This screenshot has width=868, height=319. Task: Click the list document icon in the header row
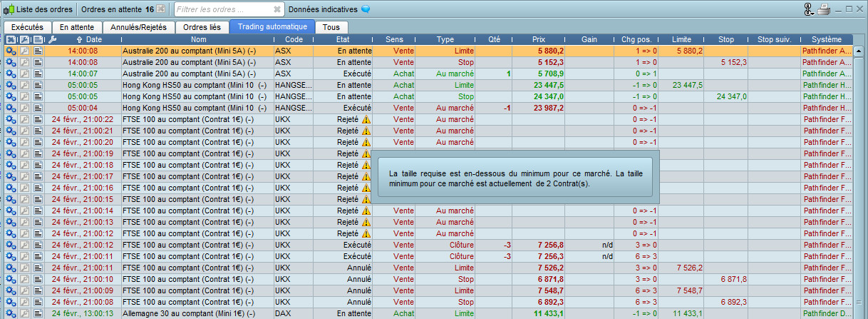38,39
